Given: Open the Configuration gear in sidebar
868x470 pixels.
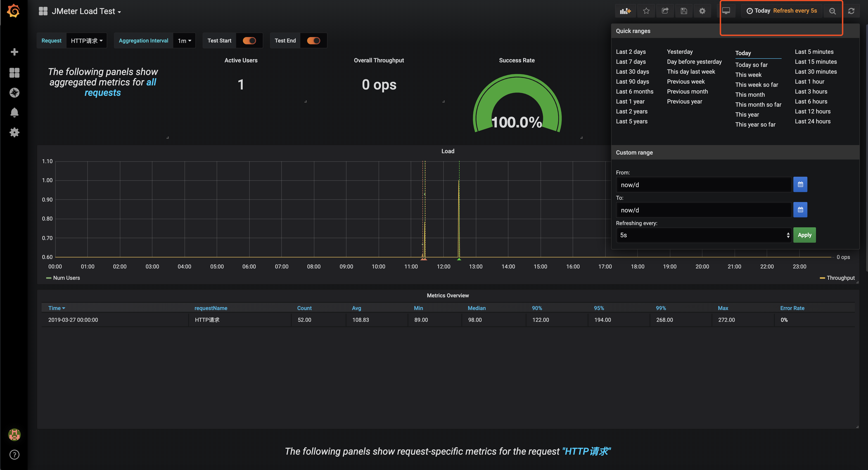Looking at the screenshot, I should tap(14, 132).
